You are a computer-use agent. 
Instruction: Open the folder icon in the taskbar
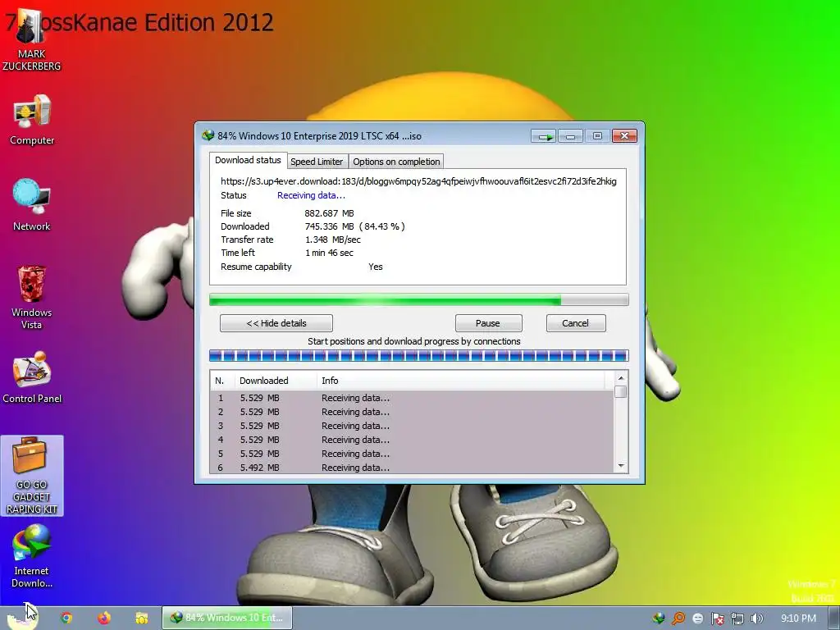point(141,618)
